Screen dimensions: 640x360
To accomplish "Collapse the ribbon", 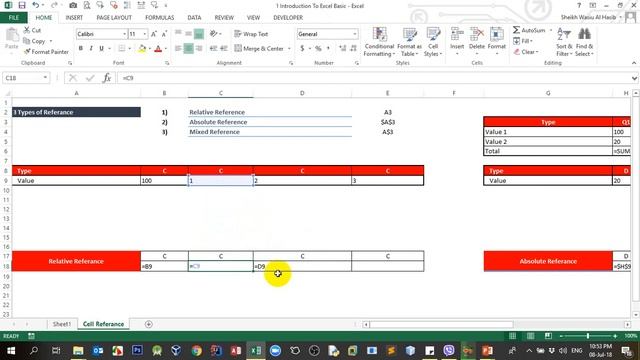I will coord(634,63).
